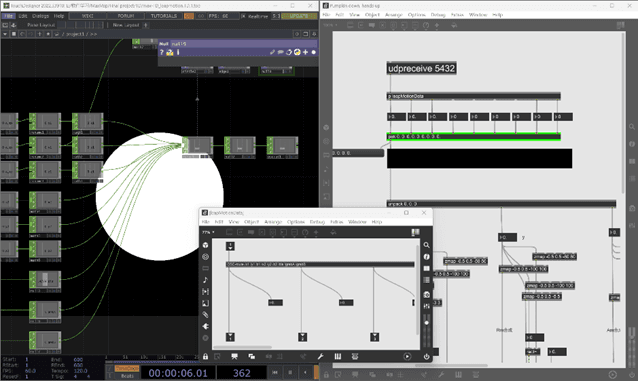638x381 pixels.
Task: Edit the End frame value 600
Action: (78, 360)
